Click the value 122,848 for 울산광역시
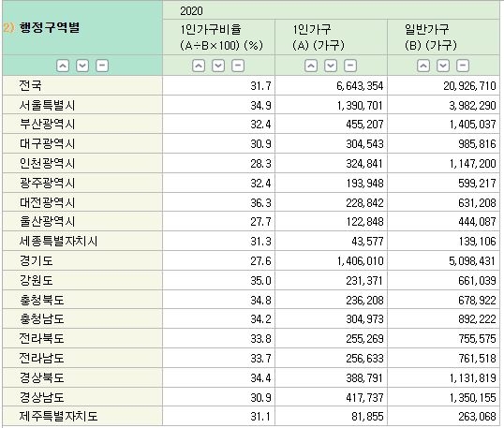This screenshot has height=428, width=504. [364, 222]
